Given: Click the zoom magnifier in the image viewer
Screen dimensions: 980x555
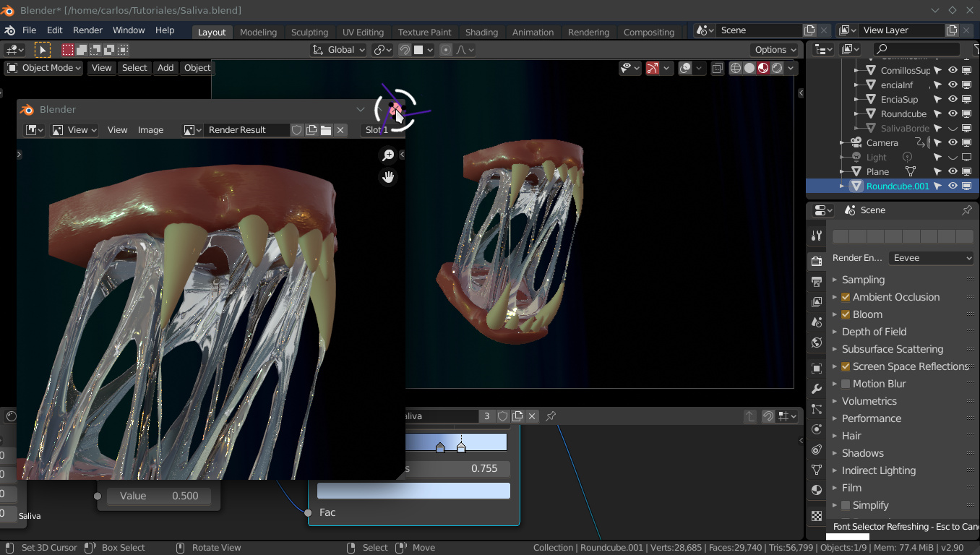Looking at the screenshot, I should coord(388,155).
